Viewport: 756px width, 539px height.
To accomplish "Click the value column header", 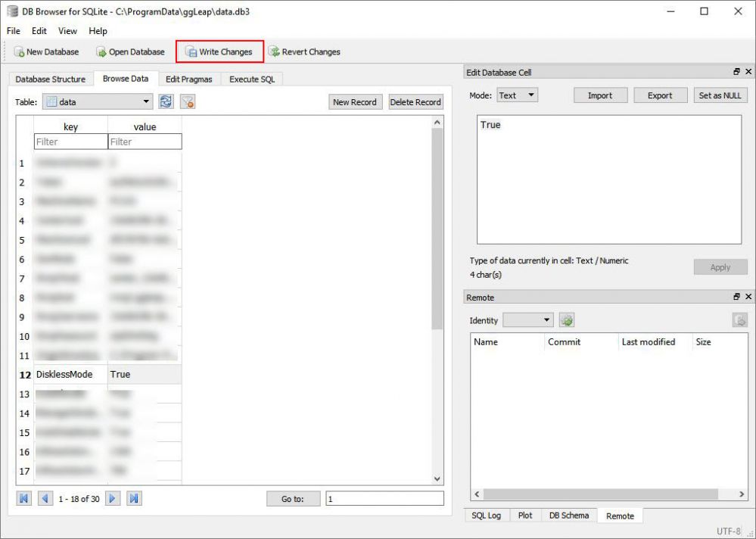I will pos(145,126).
